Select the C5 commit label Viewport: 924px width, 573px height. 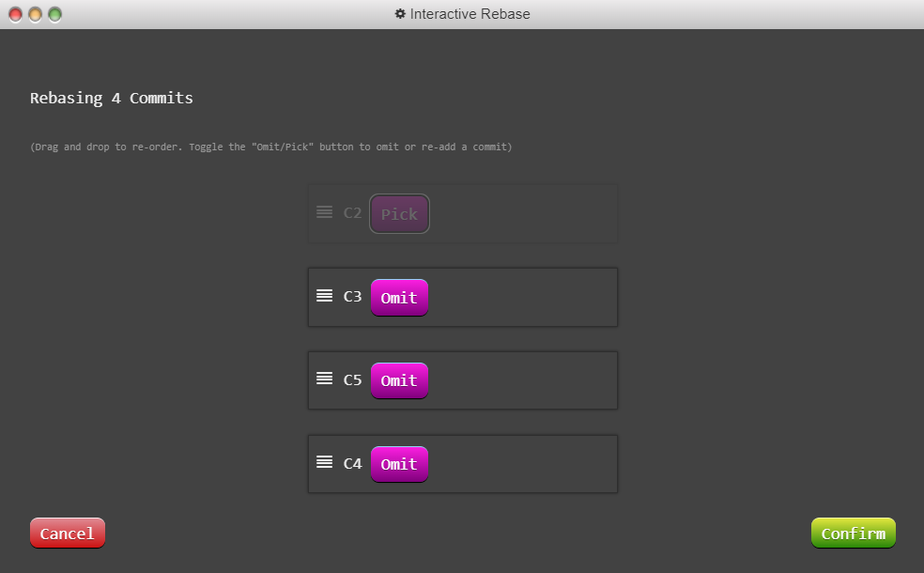(352, 380)
